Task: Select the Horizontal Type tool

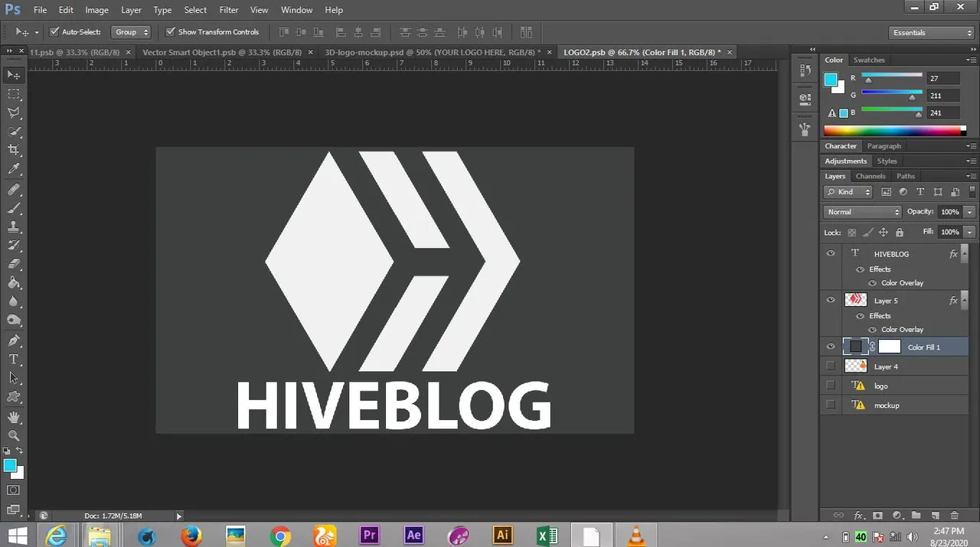Action: [x=14, y=360]
